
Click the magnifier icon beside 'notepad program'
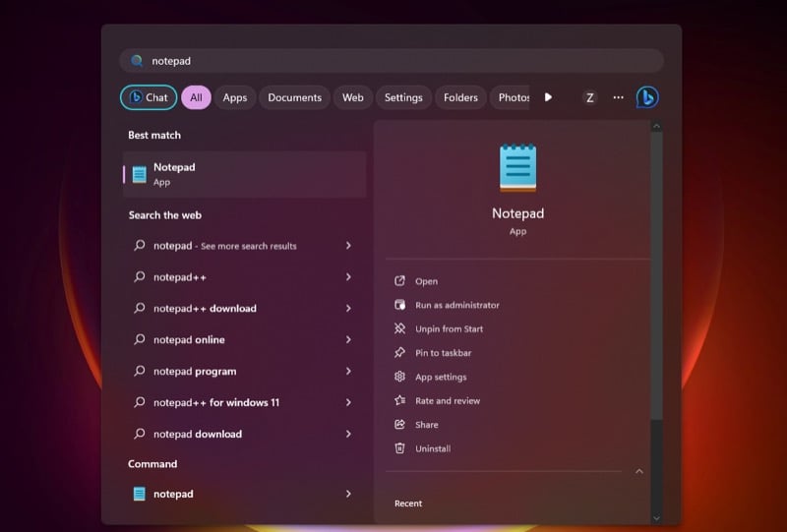point(139,372)
